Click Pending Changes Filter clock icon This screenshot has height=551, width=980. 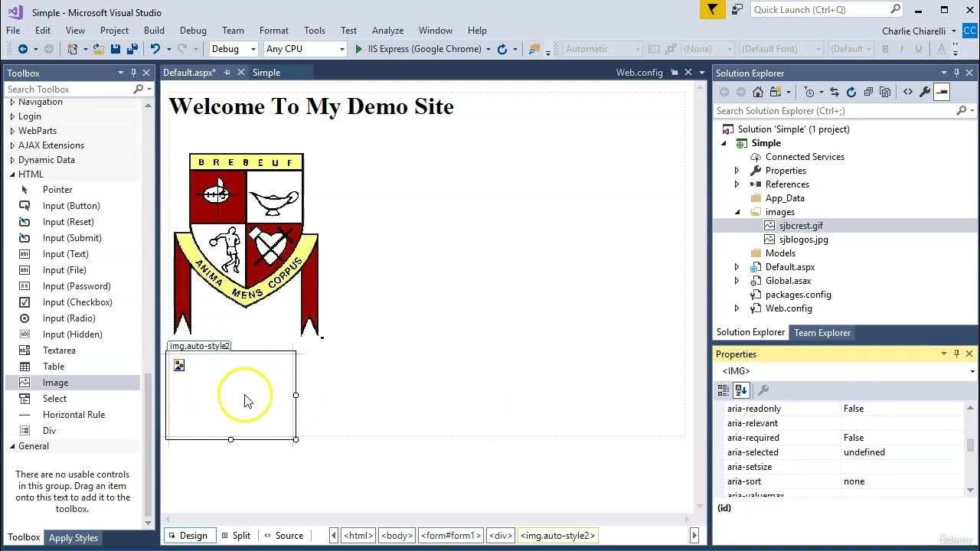[809, 92]
